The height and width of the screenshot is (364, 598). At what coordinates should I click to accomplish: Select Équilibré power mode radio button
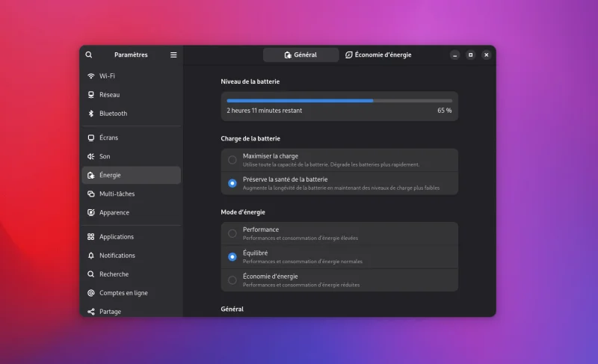[232, 257]
